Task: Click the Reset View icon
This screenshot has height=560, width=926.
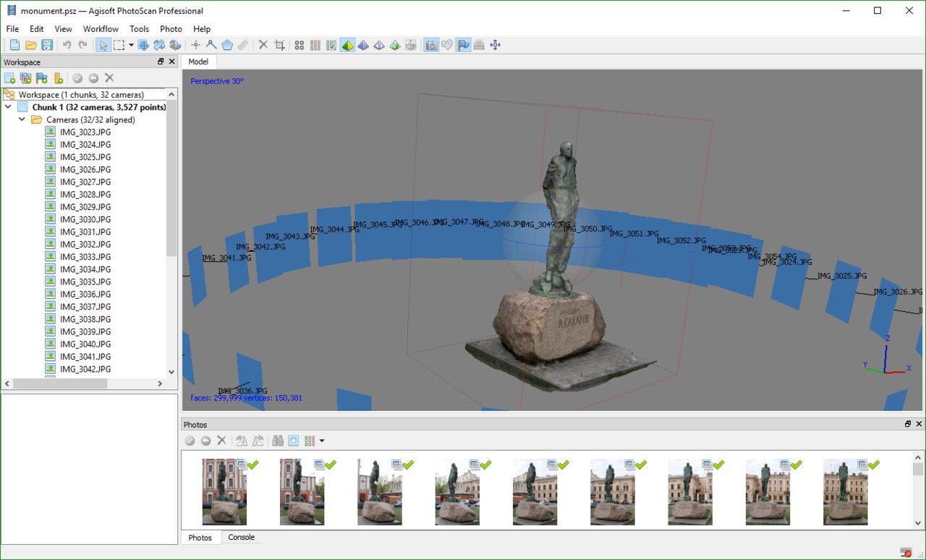Action: coord(495,45)
